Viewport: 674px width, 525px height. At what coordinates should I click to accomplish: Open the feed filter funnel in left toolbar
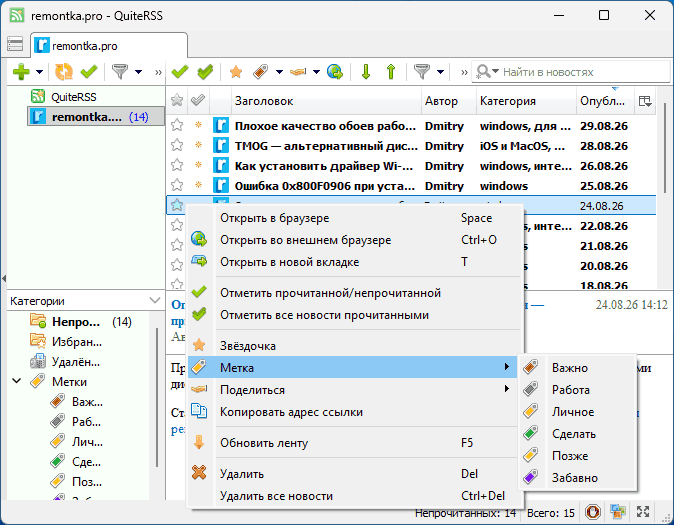pos(120,72)
